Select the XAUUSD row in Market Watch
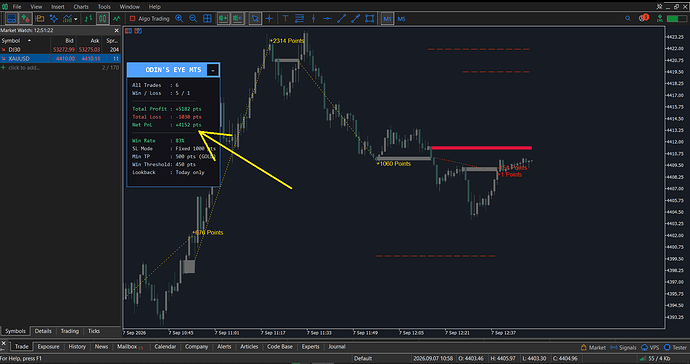 pos(60,59)
